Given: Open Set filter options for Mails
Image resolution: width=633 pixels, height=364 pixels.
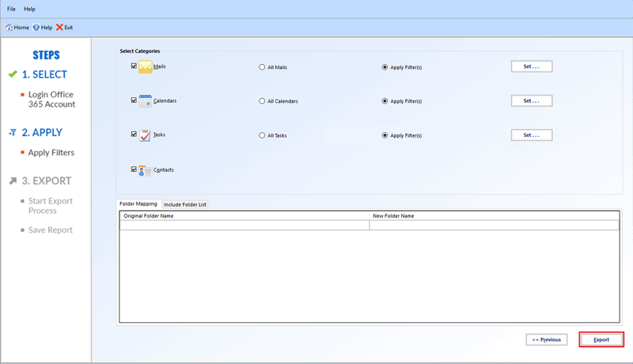Looking at the screenshot, I should point(531,66).
